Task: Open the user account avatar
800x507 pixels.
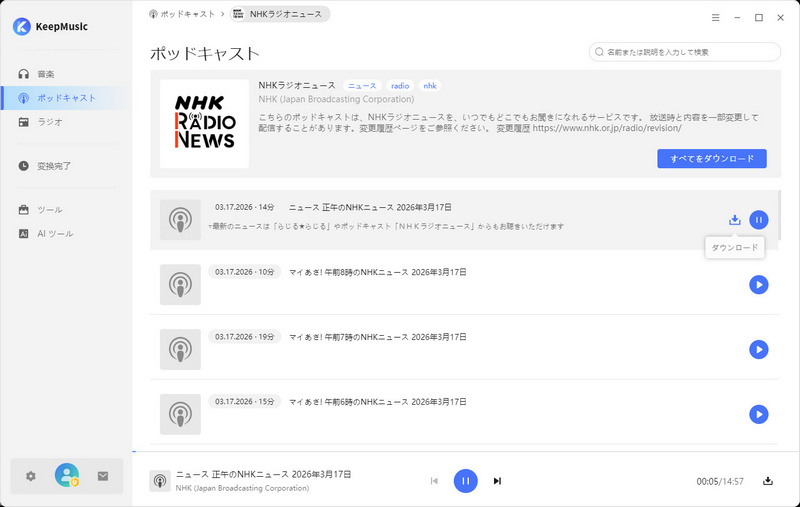Action: coord(67,475)
